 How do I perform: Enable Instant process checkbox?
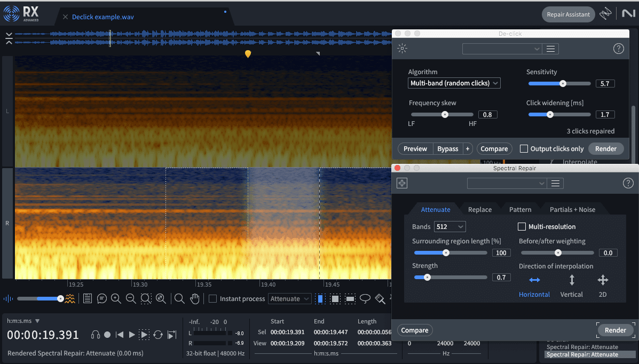tap(212, 299)
